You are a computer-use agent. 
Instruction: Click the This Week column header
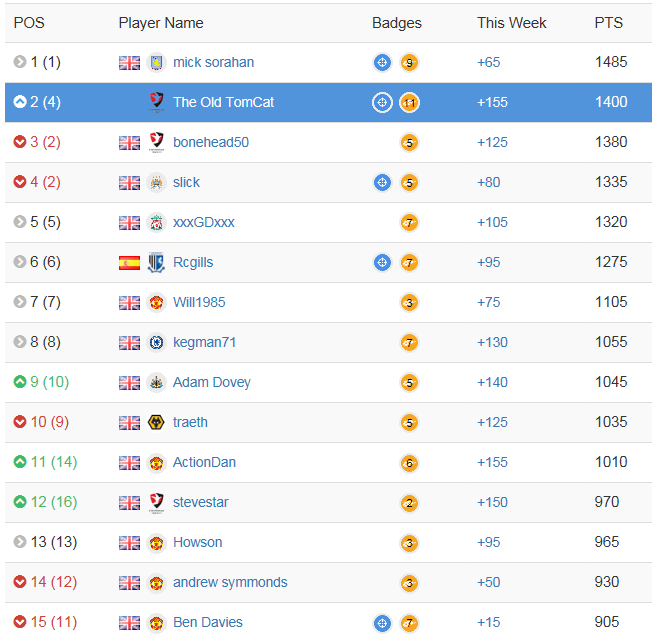pyautogui.click(x=511, y=22)
